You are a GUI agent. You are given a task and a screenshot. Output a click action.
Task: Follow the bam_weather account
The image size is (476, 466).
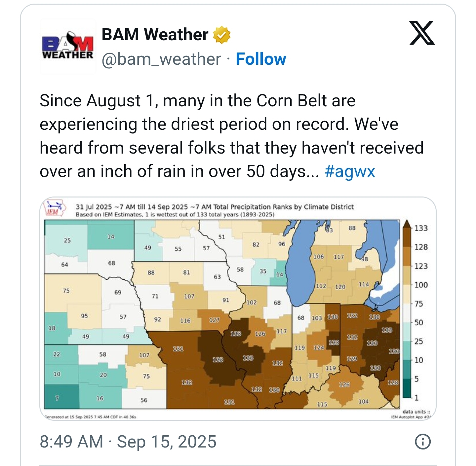tap(261, 59)
